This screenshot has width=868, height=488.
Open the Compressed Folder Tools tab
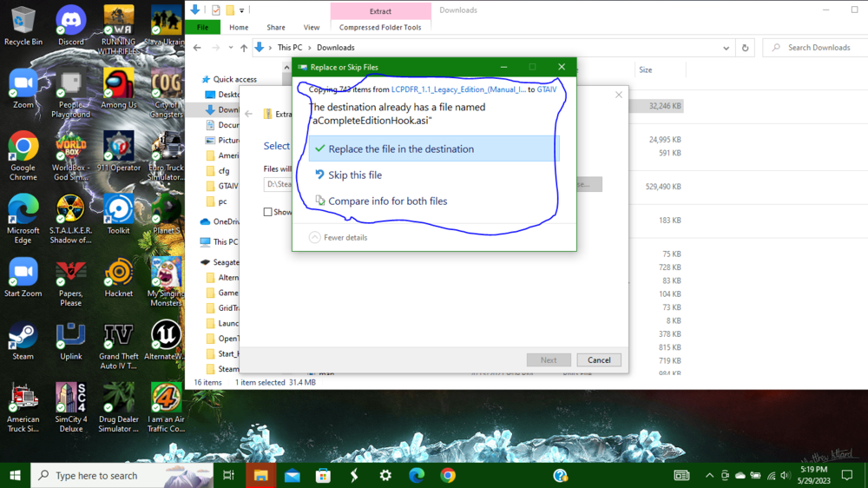380,27
